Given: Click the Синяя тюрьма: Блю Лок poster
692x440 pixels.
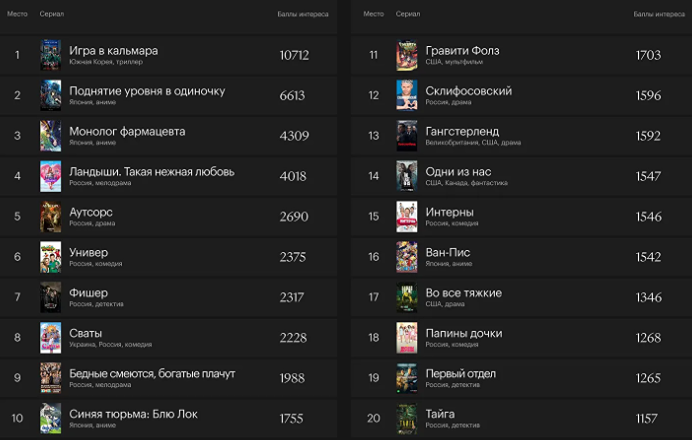Looking at the screenshot, I should point(51,418).
